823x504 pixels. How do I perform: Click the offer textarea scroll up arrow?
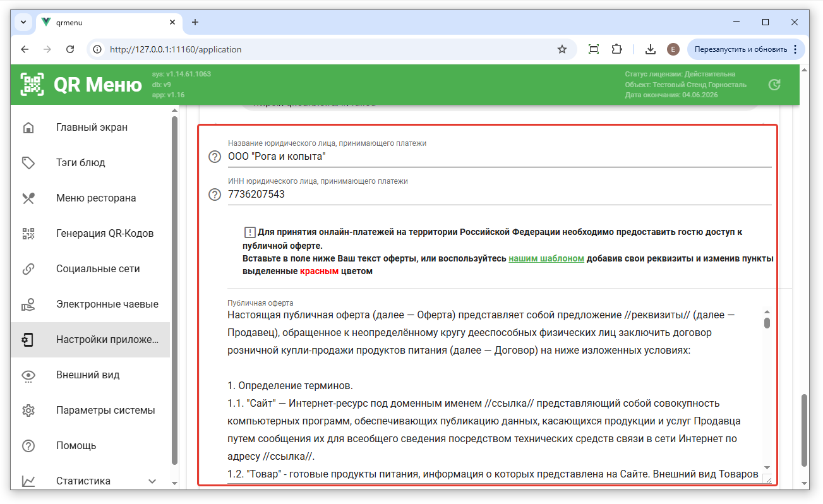click(x=767, y=312)
